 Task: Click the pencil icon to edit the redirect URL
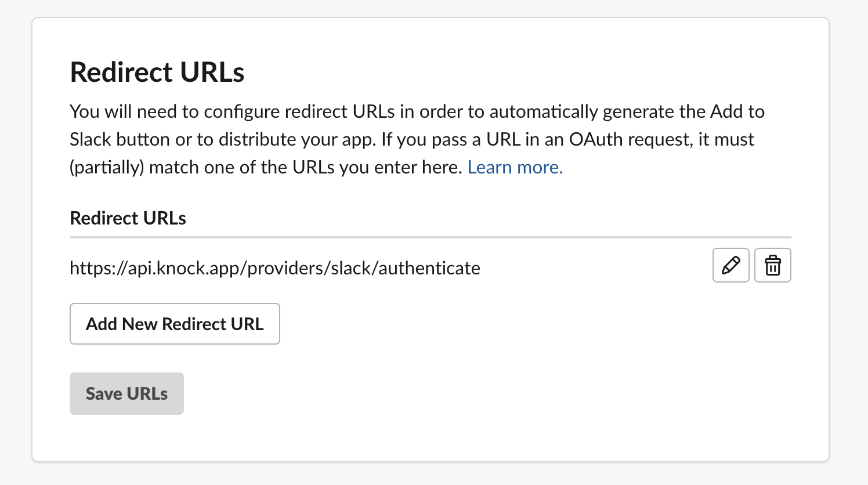[x=730, y=265]
